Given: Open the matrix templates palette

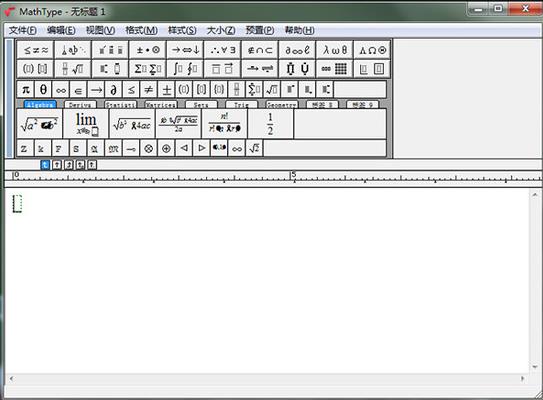Looking at the screenshot, I should point(335,69).
